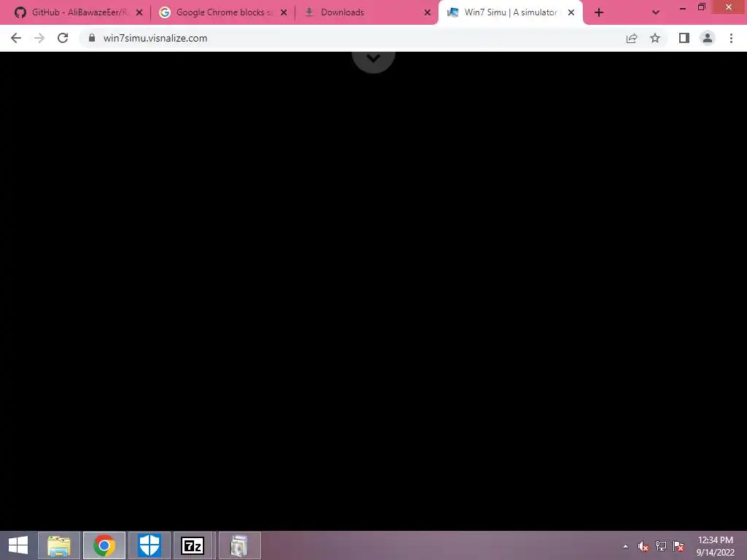Open the Action Center flag icon
The image size is (747, 560).
click(x=678, y=546)
